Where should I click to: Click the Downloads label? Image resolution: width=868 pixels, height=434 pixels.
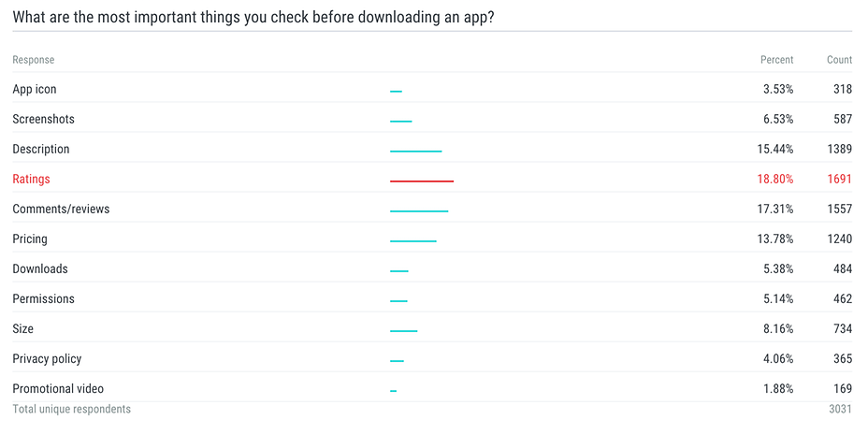pyautogui.click(x=40, y=269)
